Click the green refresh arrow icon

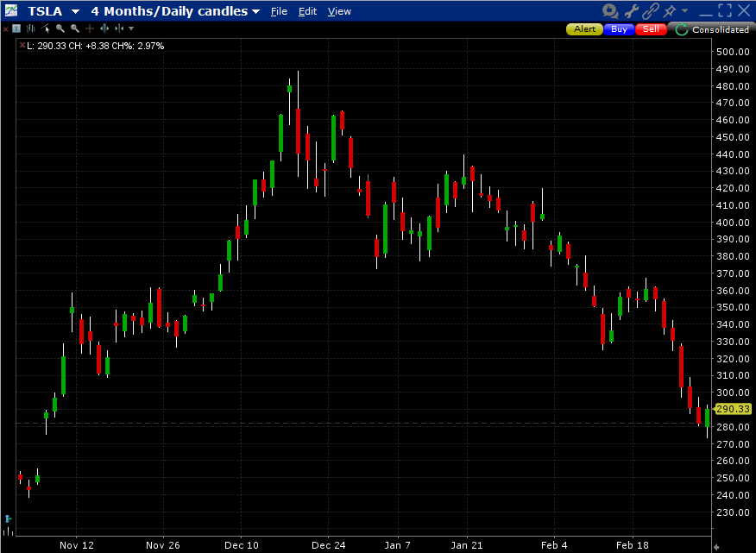click(x=681, y=29)
